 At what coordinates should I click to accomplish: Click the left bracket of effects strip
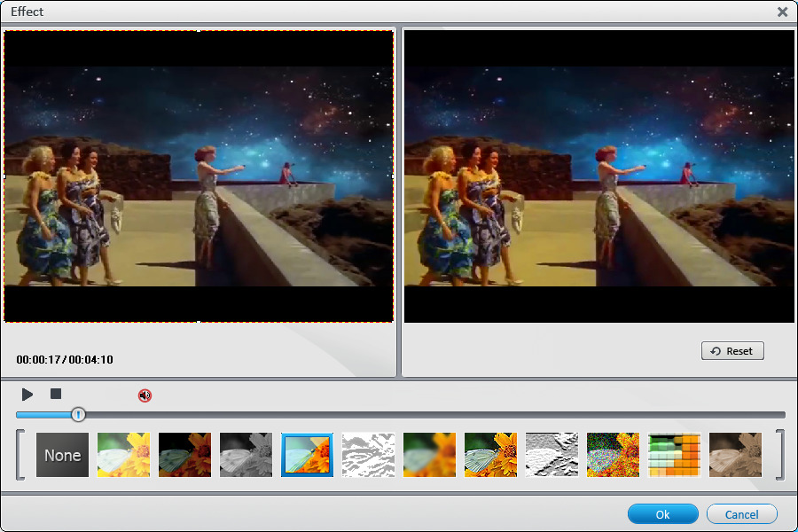tap(20, 455)
